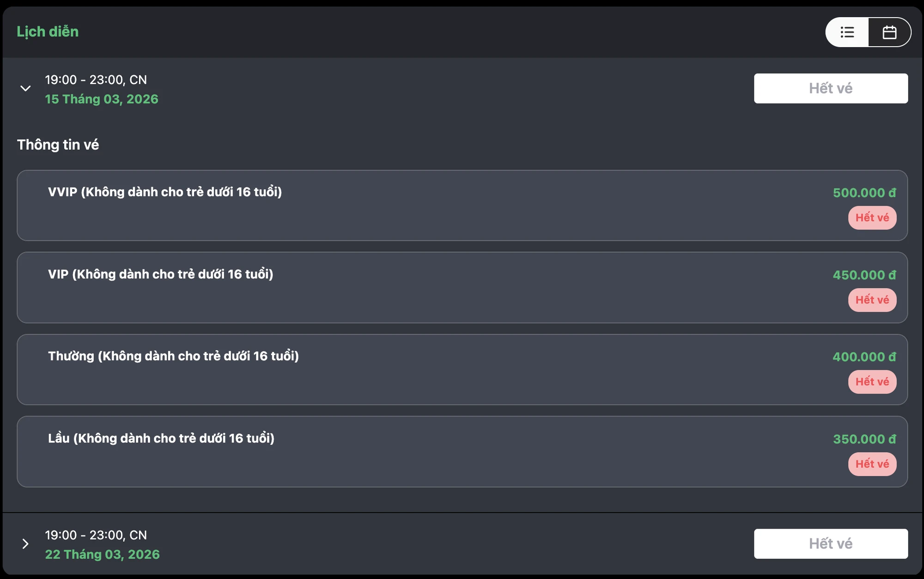Image resolution: width=924 pixels, height=579 pixels.
Task: Click the Lịch diễn heading
Action: point(48,32)
